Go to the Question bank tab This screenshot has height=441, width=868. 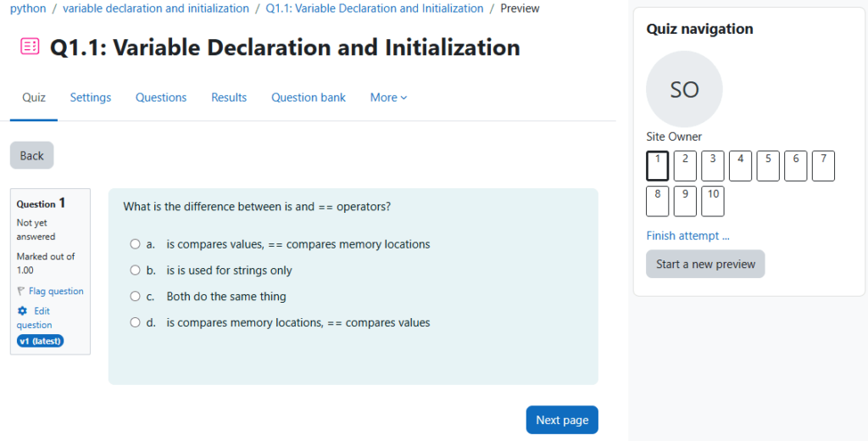point(309,98)
